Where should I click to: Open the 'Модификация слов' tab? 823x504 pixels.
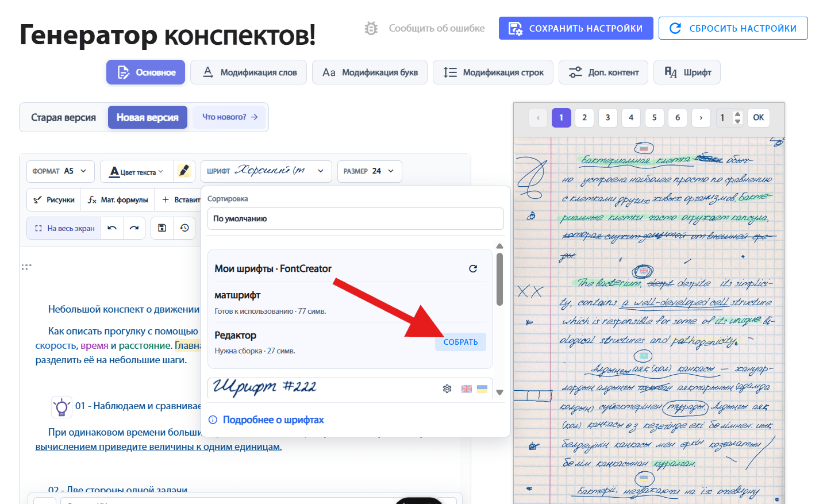[x=248, y=72]
